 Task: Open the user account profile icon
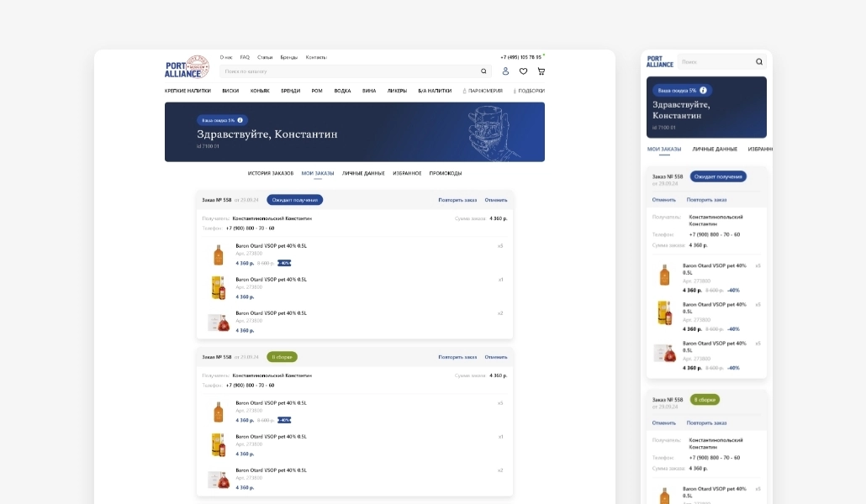[505, 71]
